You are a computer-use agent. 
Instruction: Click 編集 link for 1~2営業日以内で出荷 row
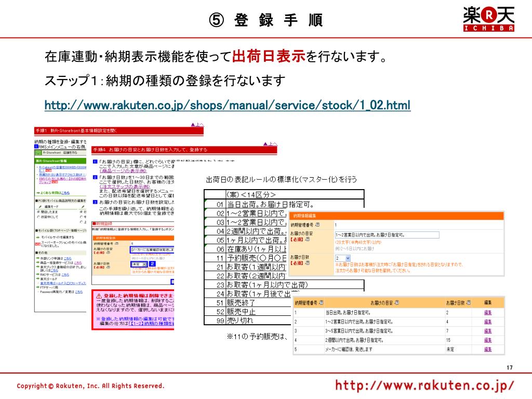point(488,322)
